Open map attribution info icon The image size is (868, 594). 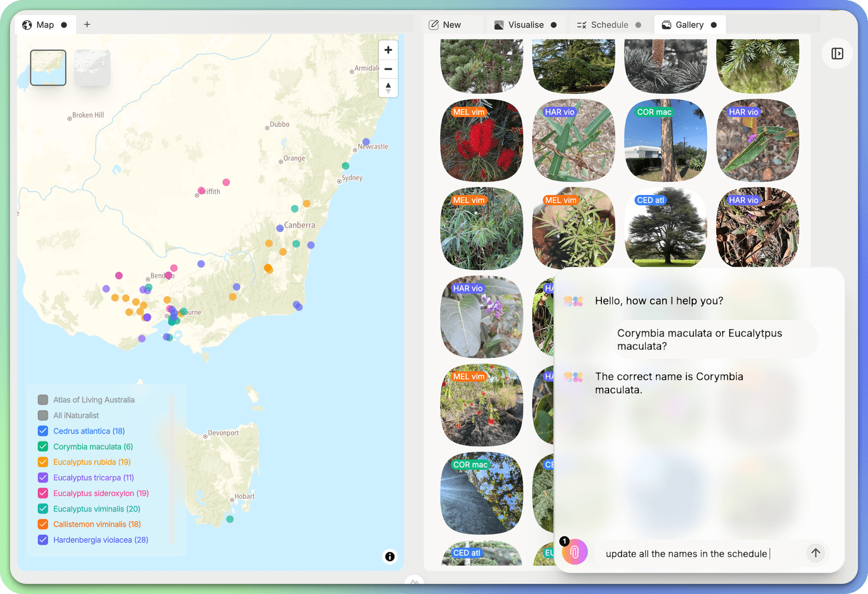pyautogui.click(x=390, y=557)
